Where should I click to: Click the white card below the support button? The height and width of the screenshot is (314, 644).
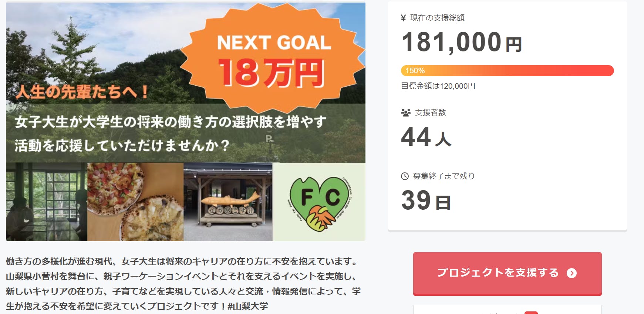pyautogui.click(x=507, y=310)
